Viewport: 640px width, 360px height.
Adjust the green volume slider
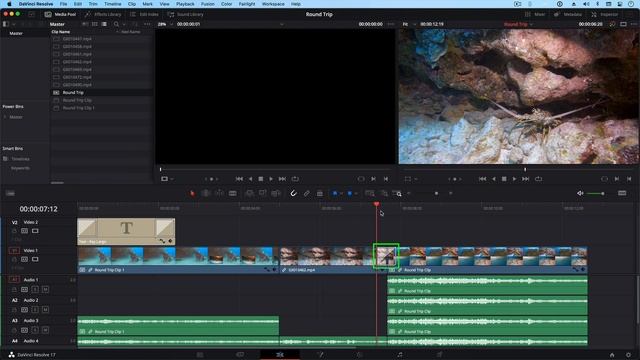(596, 193)
